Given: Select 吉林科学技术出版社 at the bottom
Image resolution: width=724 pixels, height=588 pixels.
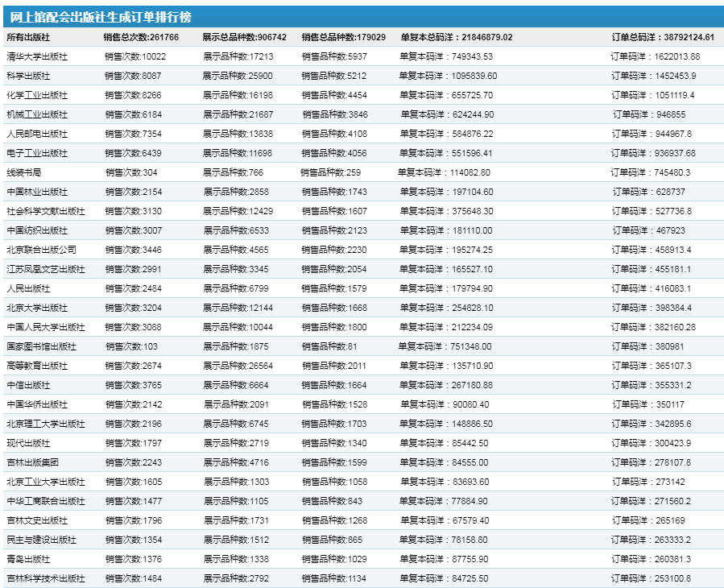Looking at the screenshot, I should coord(46,578).
